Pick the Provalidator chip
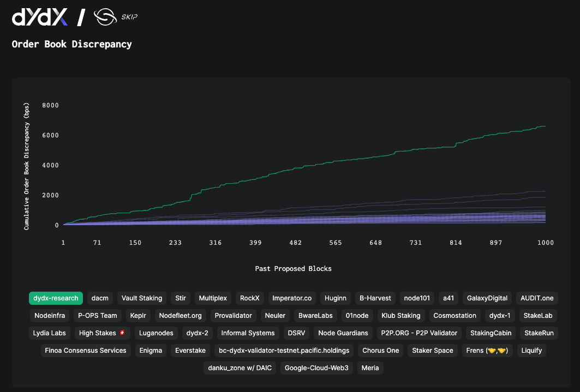 coord(233,316)
